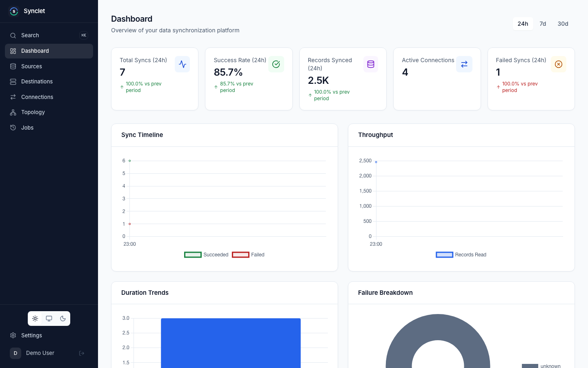Toggle Records Read series in Throughput legend

click(461, 255)
